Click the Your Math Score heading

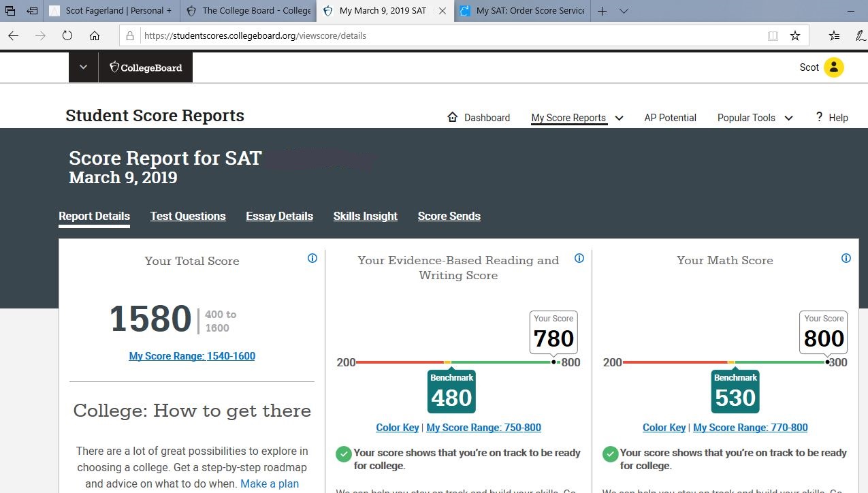[725, 260]
